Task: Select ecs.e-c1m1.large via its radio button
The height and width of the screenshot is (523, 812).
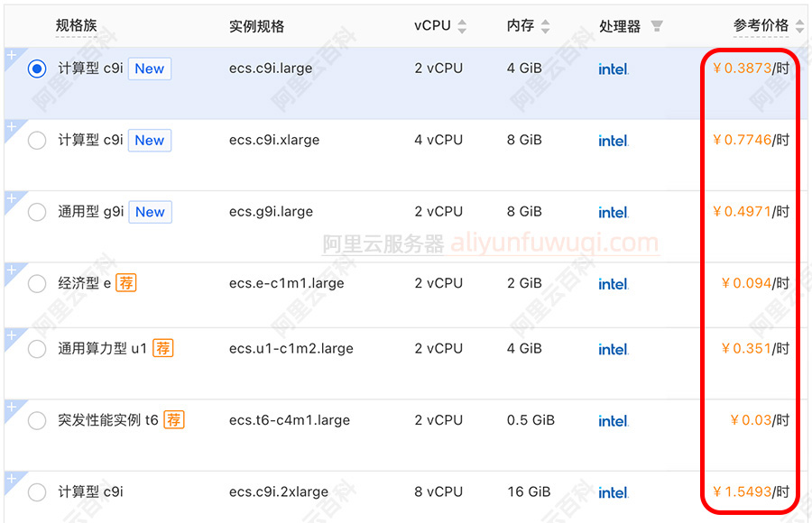Action: pos(36,283)
